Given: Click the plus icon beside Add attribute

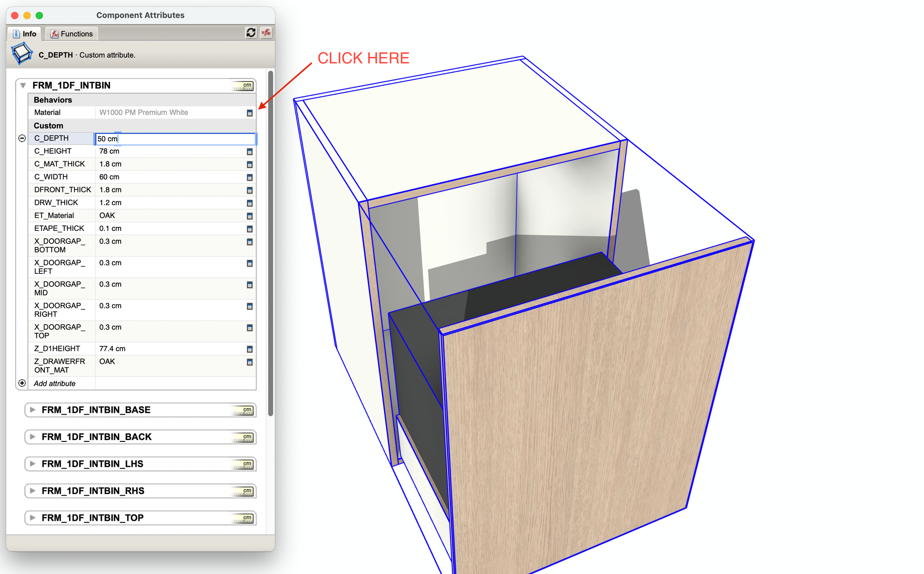Looking at the screenshot, I should coord(22,383).
